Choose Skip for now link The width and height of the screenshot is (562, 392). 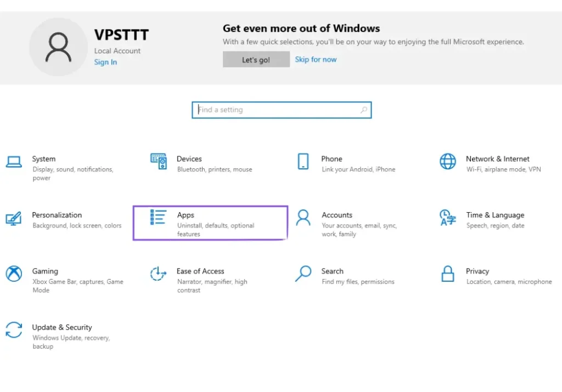pos(316,59)
